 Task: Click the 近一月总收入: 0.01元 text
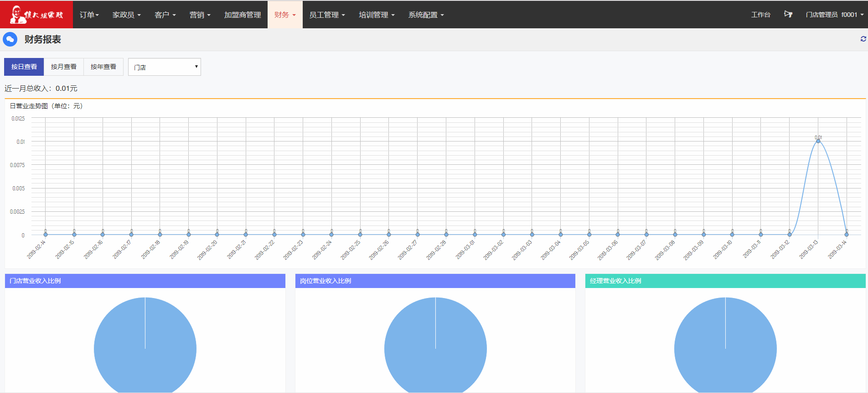pyautogui.click(x=41, y=88)
